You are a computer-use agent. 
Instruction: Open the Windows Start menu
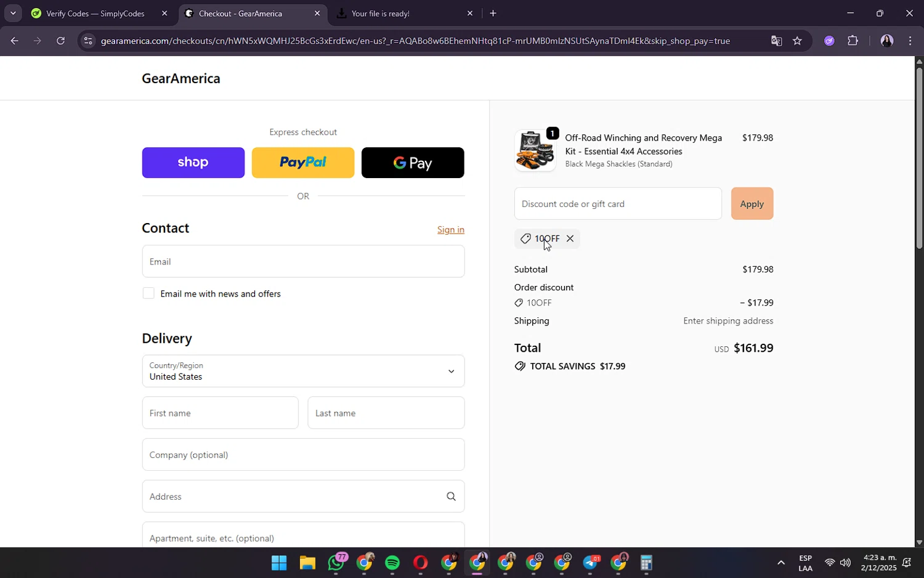(x=279, y=563)
